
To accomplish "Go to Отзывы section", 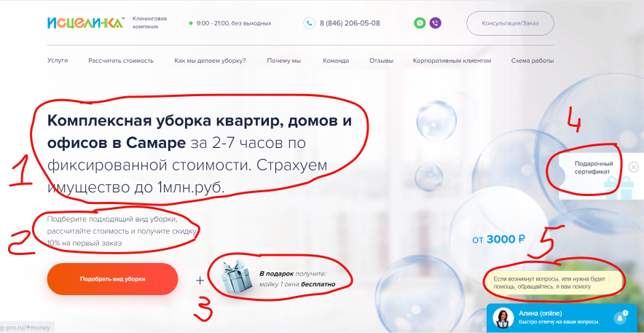I will (x=381, y=60).
